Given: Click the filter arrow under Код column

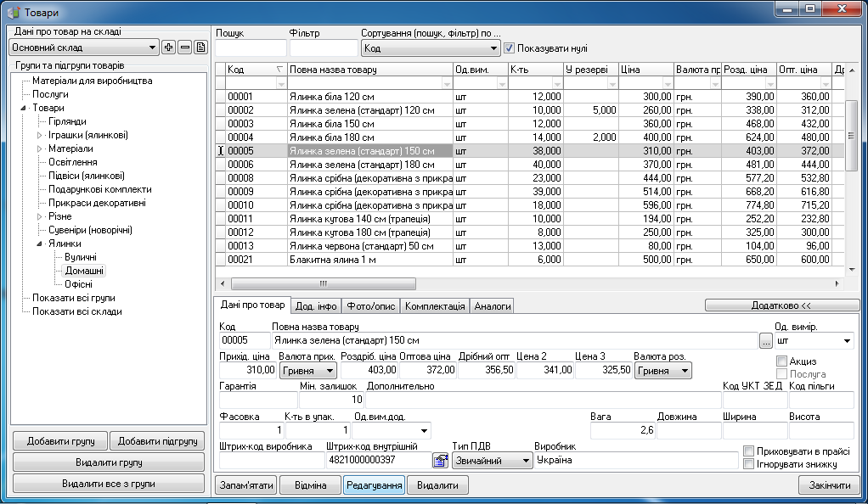Looking at the screenshot, I should (280, 83).
